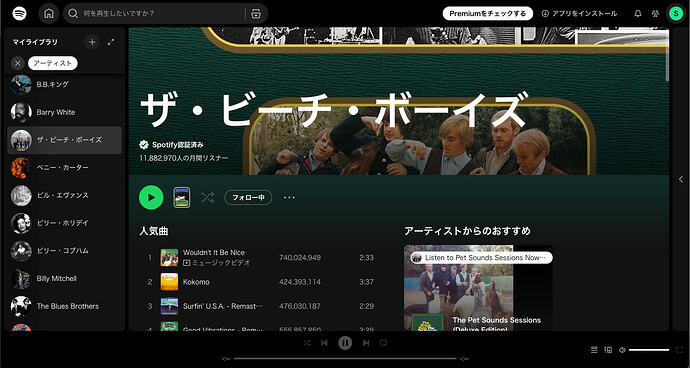Click the Kokomo album cover

[x=169, y=282]
